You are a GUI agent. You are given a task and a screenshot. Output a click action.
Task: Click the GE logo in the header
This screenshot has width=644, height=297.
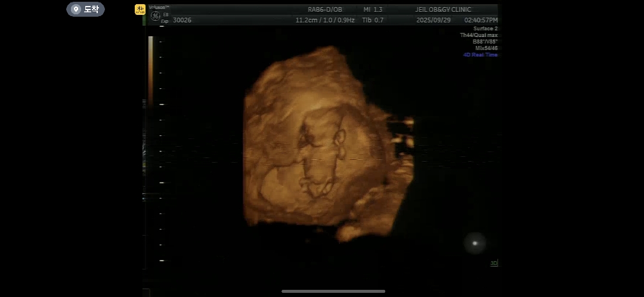[x=155, y=16]
